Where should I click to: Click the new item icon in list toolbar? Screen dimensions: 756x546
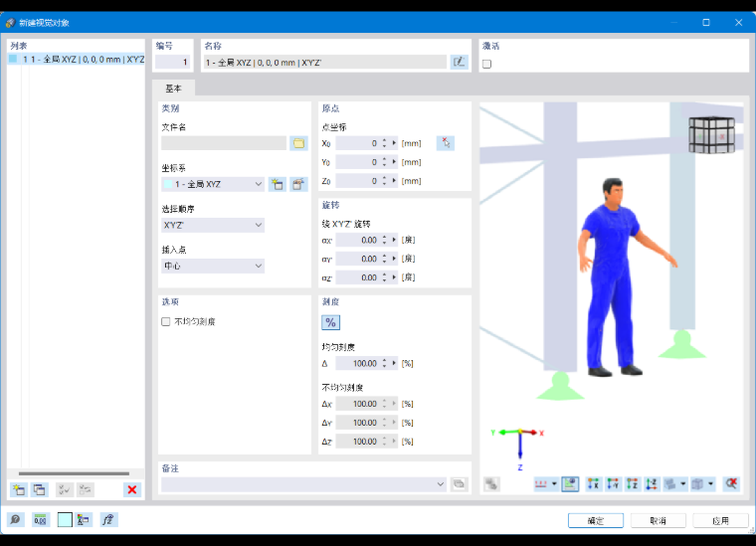coord(18,490)
